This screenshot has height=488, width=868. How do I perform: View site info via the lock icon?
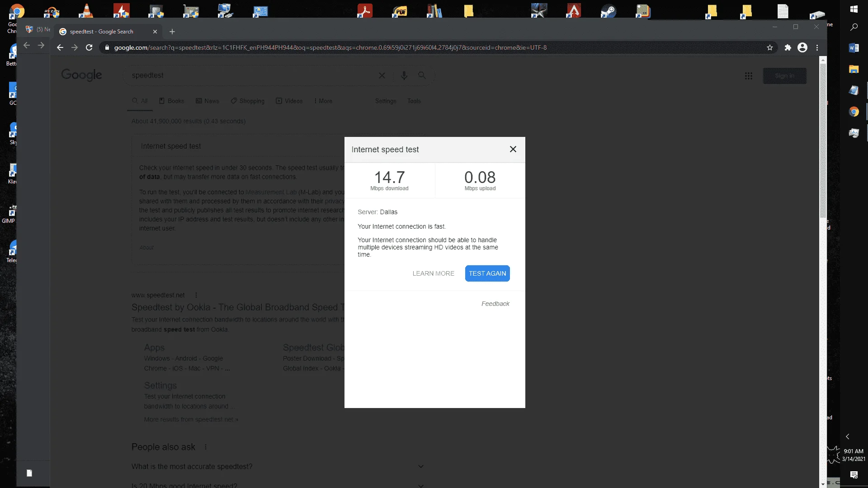(107, 47)
